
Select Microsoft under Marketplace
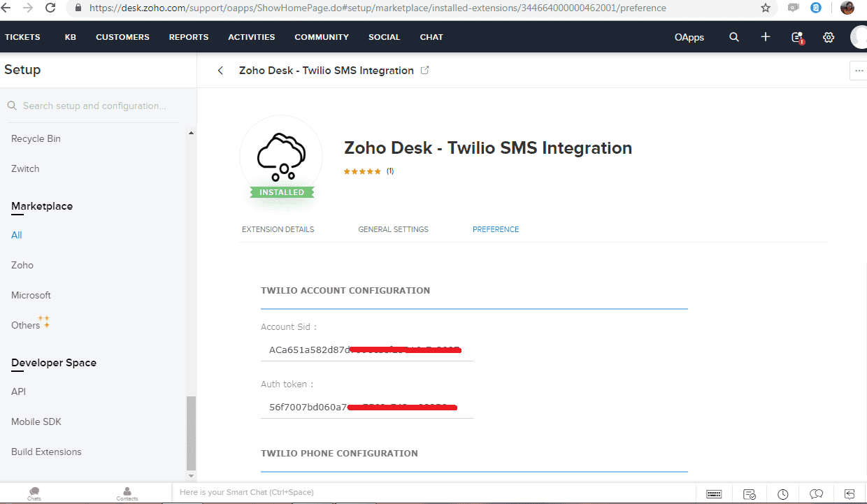pos(31,295)
